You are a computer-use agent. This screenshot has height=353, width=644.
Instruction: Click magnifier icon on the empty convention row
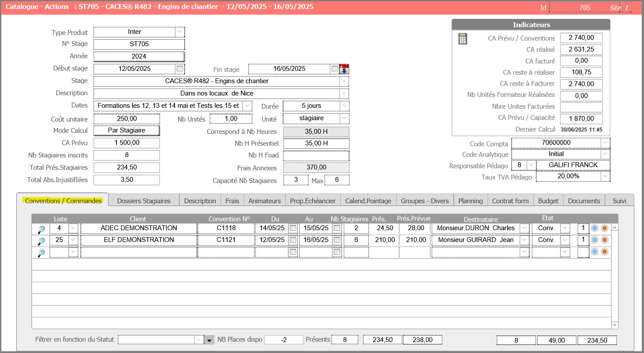(41, 253)
